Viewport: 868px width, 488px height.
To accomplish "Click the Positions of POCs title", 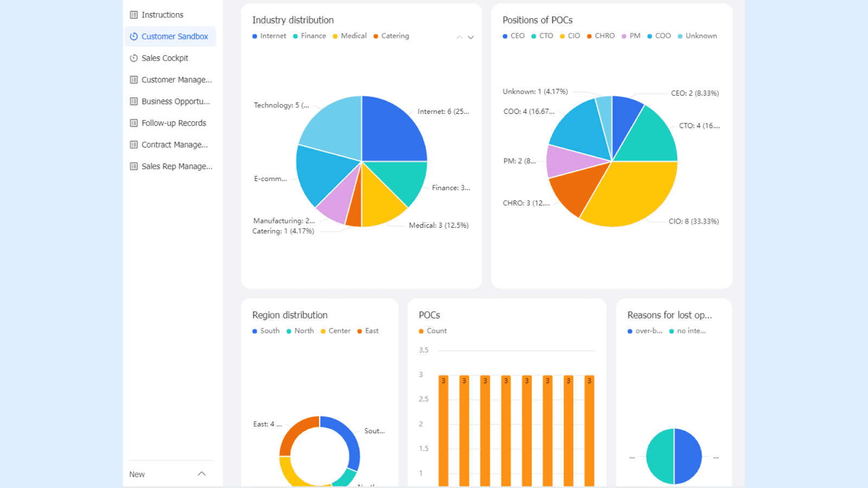I will pyautogui.click(x=538, y=20).
